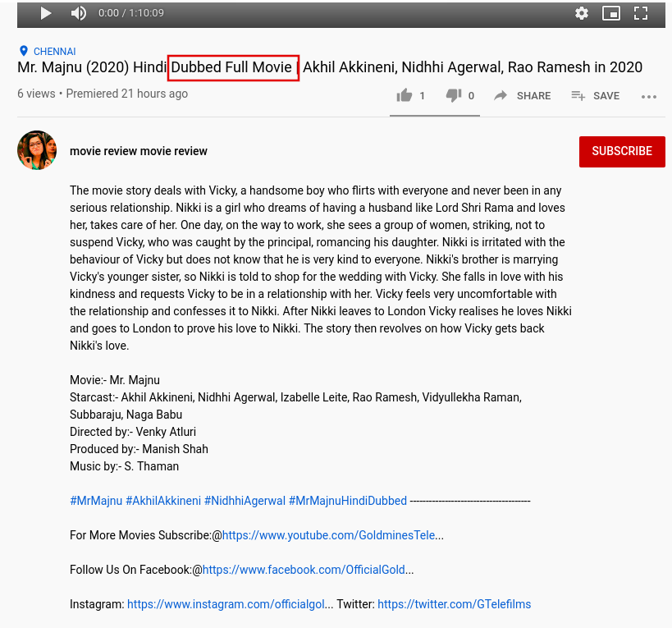Open #MrMajnu hashtag
The height and width of the screenshot is (628, 672).
tap(96, 501)
